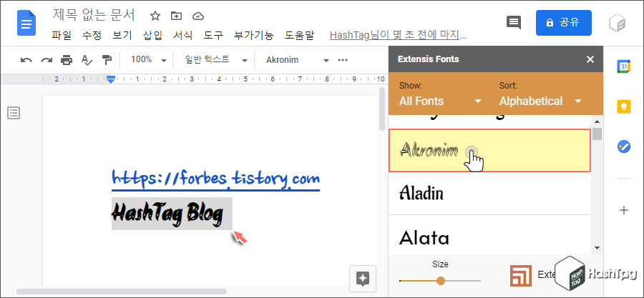Follow the forbes.tistory.com link in document
Screen dimensions: 644x298
(215, 179)
